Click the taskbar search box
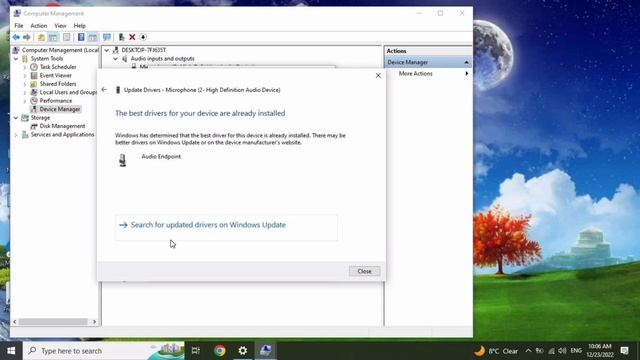 point(104,351)
